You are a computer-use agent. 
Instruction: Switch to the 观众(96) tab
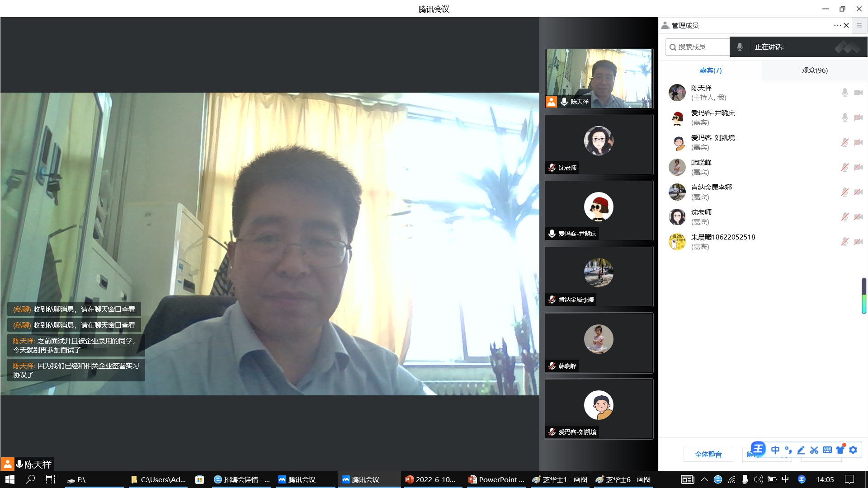coord(815,70)
